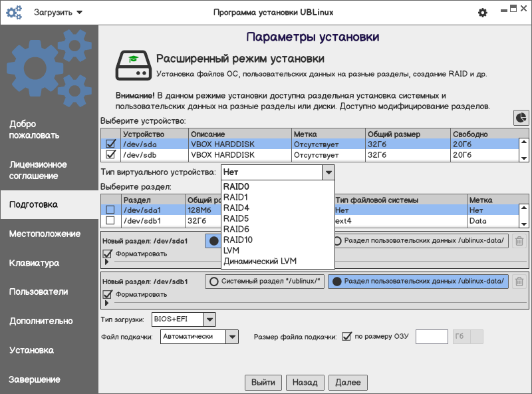This screenshot has width=532, height=394.
Task: Select the ext4 filesystem cell
Action: [x=401, y=221]
